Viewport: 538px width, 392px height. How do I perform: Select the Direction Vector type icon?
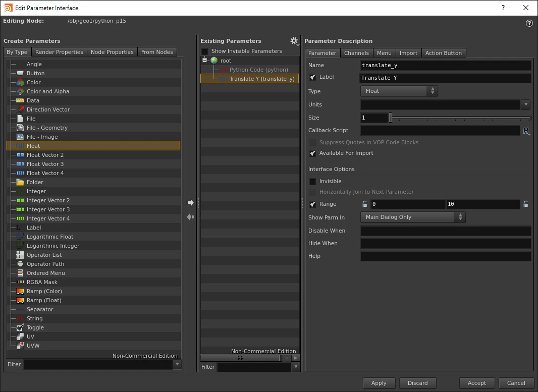(20, 109)
